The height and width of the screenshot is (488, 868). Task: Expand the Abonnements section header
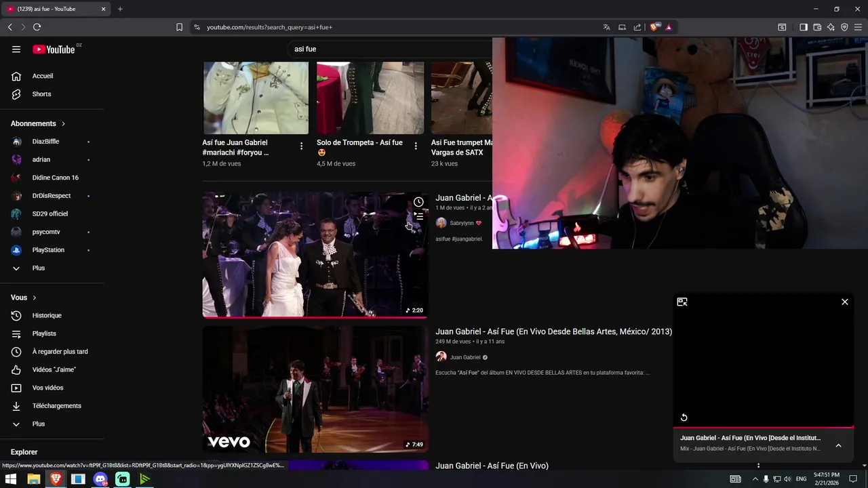click(38, 123)
